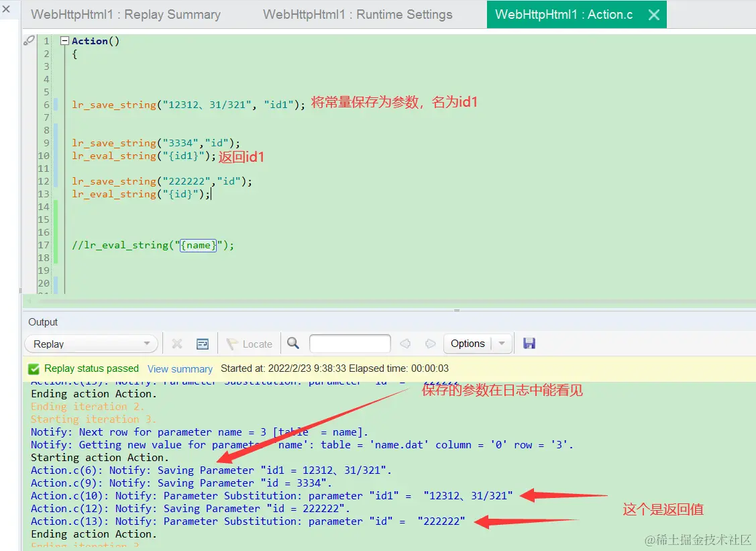
Task: Open the Replay output type dropdown
Action: click(91, 344)
